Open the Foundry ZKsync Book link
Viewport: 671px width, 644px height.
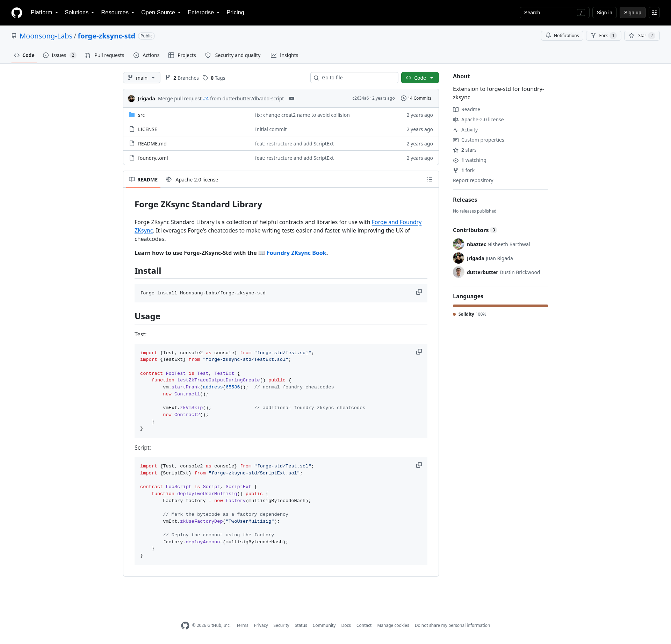(292, 253)
